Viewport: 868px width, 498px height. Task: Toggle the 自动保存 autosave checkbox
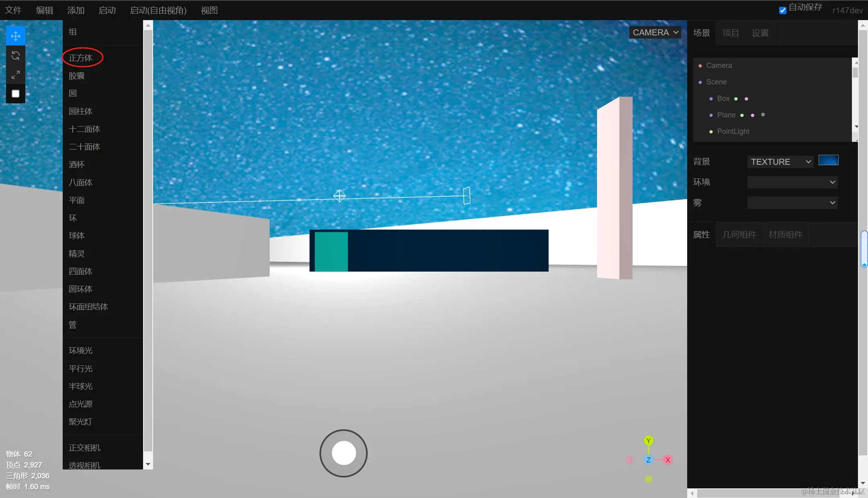coord(782,10)
